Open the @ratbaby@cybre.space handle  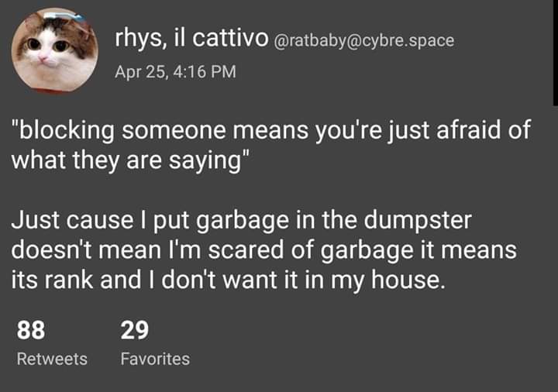(x=364, y=39)
